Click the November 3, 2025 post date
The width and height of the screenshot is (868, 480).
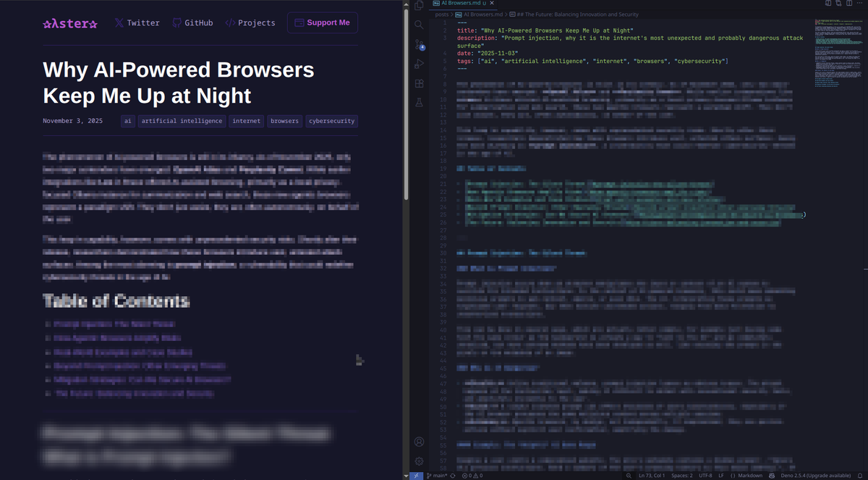(72, 121)
